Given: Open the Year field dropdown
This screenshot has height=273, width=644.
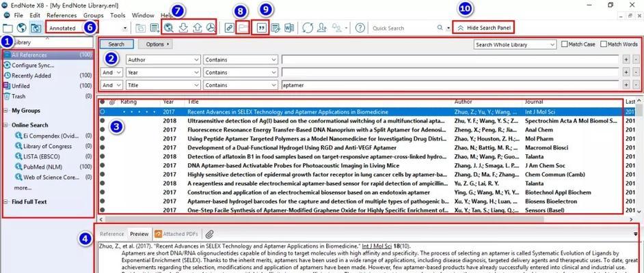Looking at the screenshot, I should (163, 72).
